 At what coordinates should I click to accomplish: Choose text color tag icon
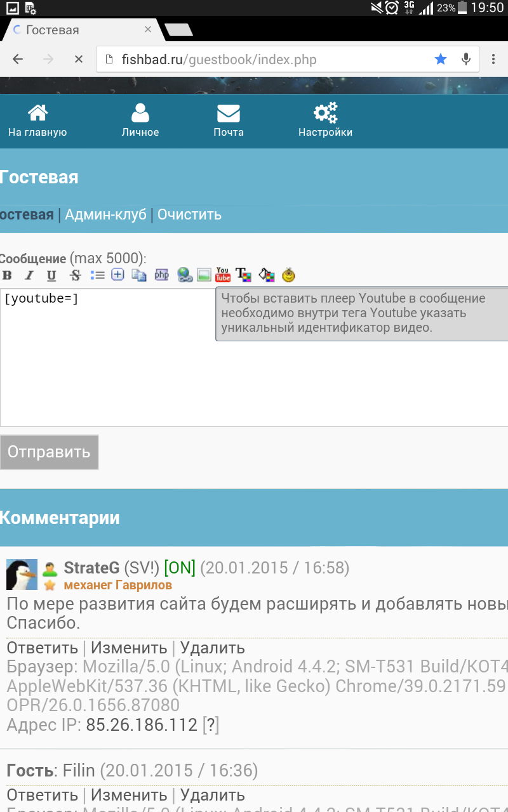[x=243, y=275]
